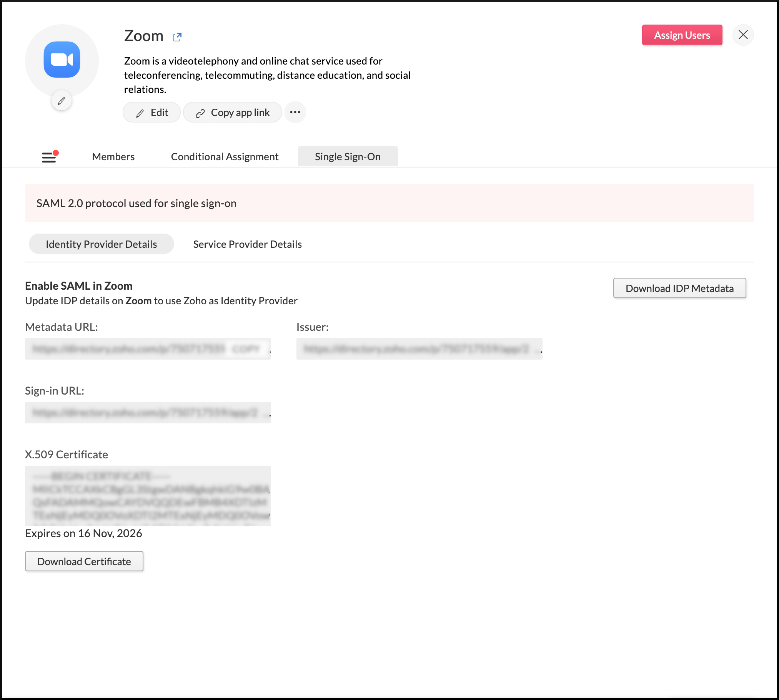The image size is (779, 700).
Task: Open the hamburger menu with red dot
Action: [x=49, y=156]
